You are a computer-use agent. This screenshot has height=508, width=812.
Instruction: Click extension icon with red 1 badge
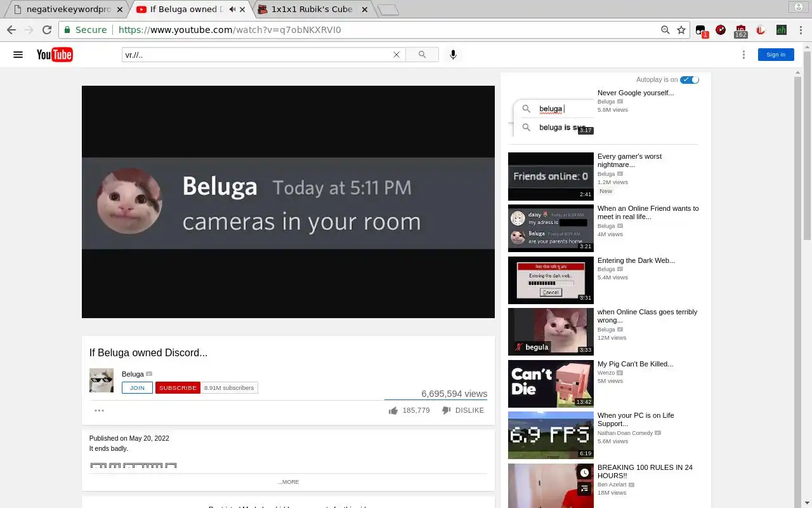(701, 30)
